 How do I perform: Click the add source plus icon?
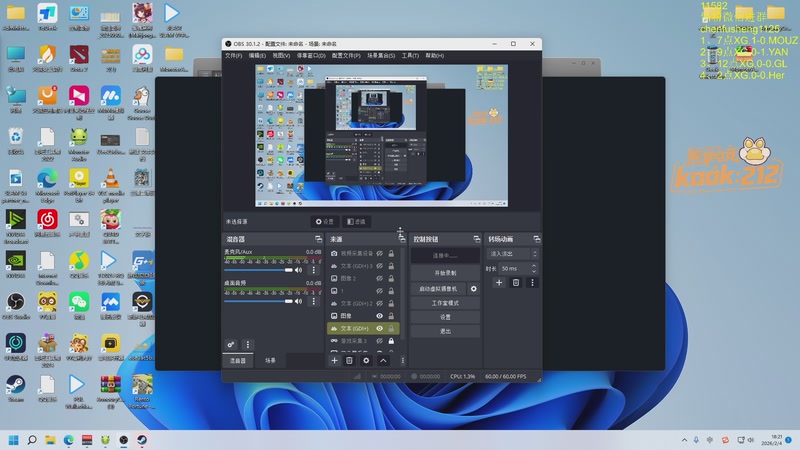334,360
